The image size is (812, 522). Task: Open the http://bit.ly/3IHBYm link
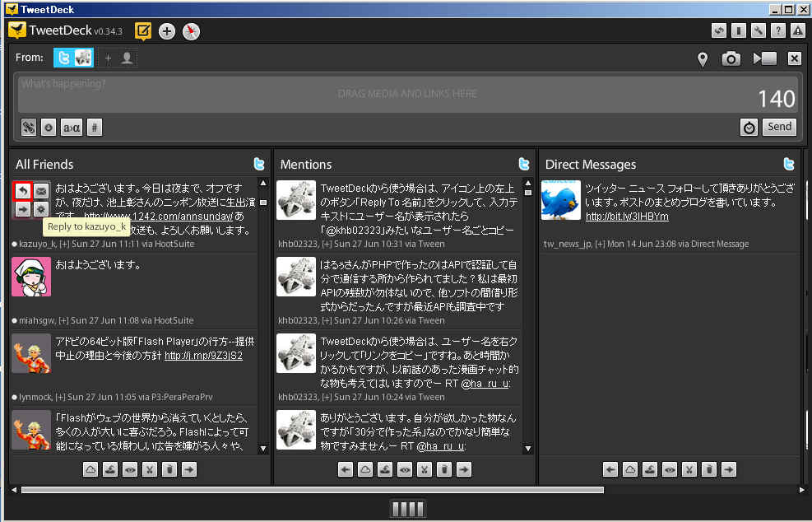click(627, 217)
